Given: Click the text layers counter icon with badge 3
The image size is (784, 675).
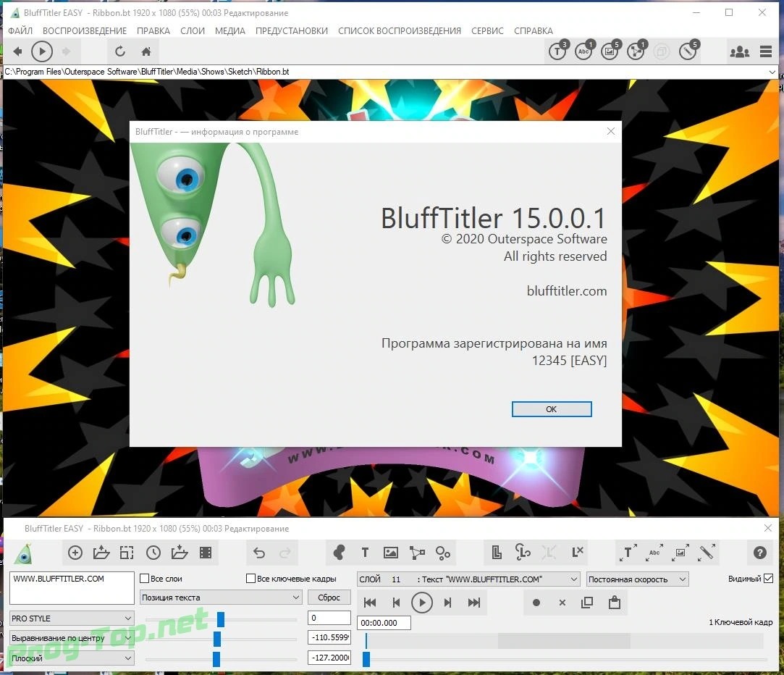Looking at the screenshot, I should point(558,51).
